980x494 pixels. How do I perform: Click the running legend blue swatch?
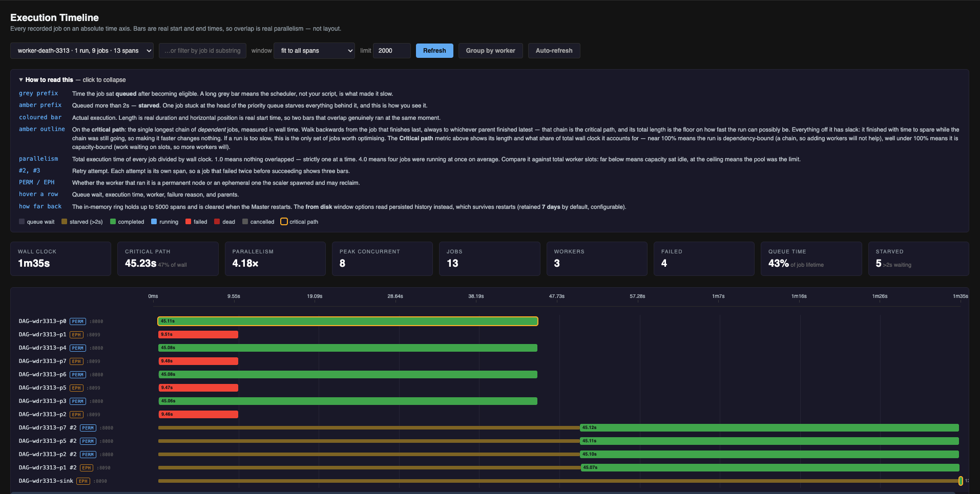(154, 222)
